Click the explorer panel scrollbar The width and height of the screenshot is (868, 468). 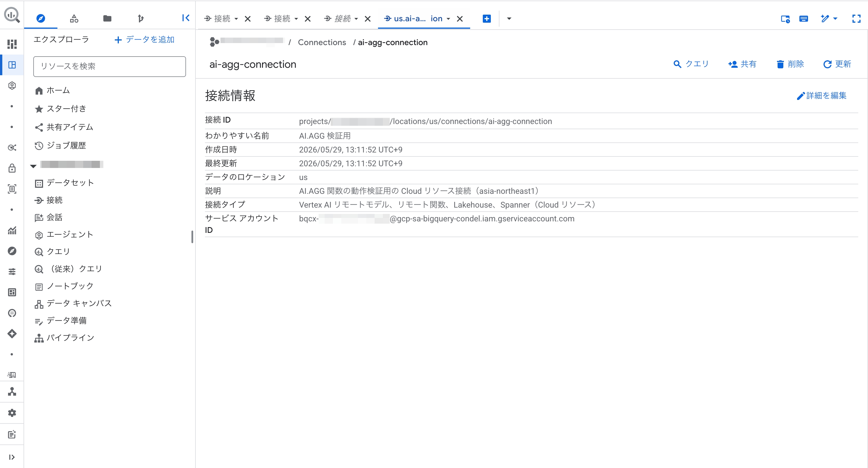coord(192,237)
